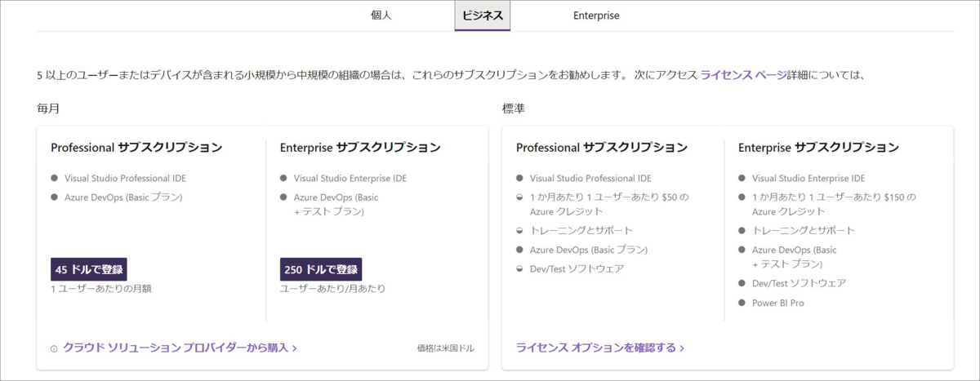
Task: Click the Power BI Pro item
Action: [778, 303]
